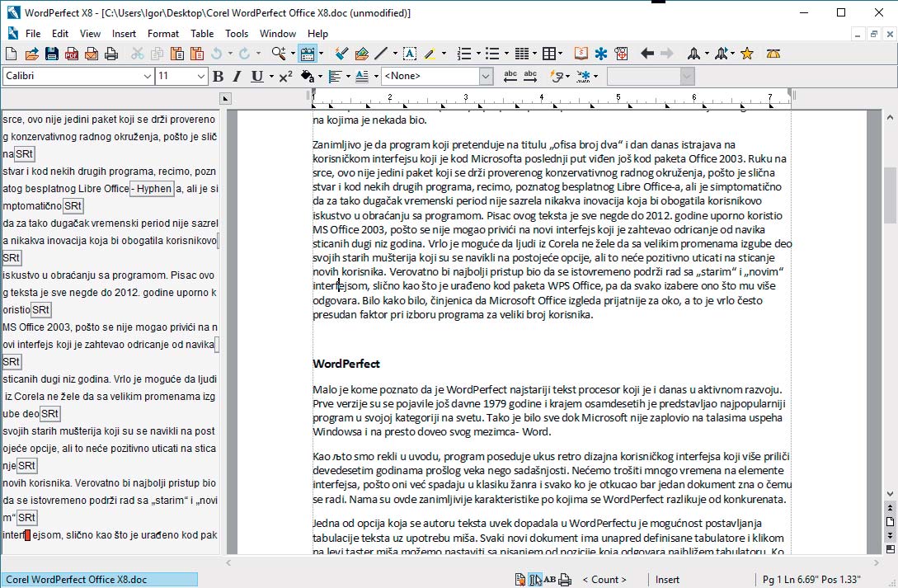Expand the columns dropdown arrow

[535, 54]
